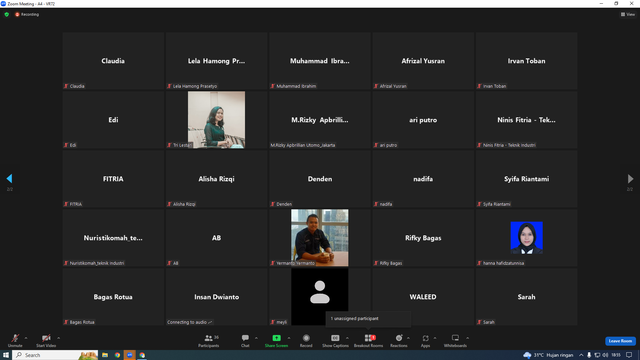Click the '1 unassigned participant' tooltip

tap(368, 319)
